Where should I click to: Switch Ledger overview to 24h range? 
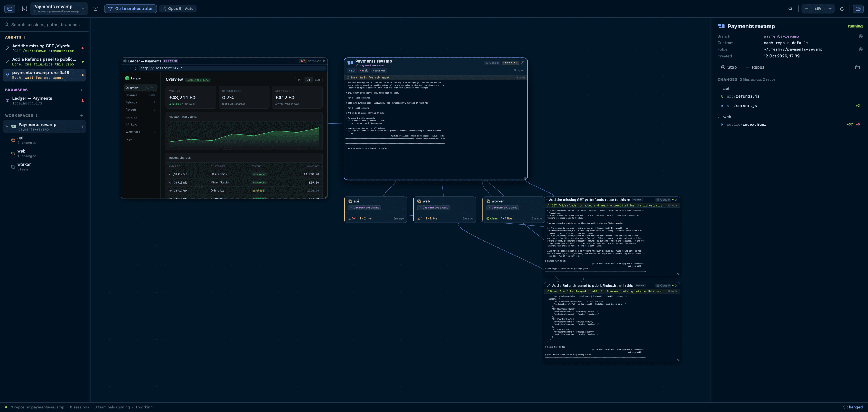click(299, 80)
